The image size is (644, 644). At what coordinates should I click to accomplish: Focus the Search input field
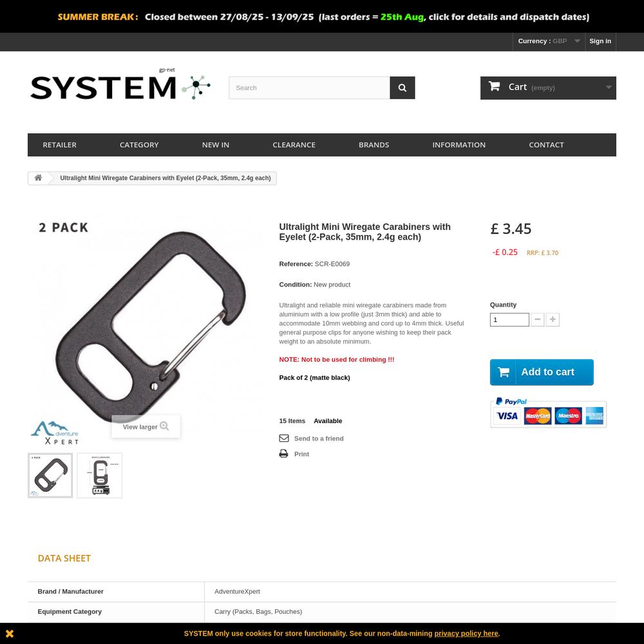point(309,88)
